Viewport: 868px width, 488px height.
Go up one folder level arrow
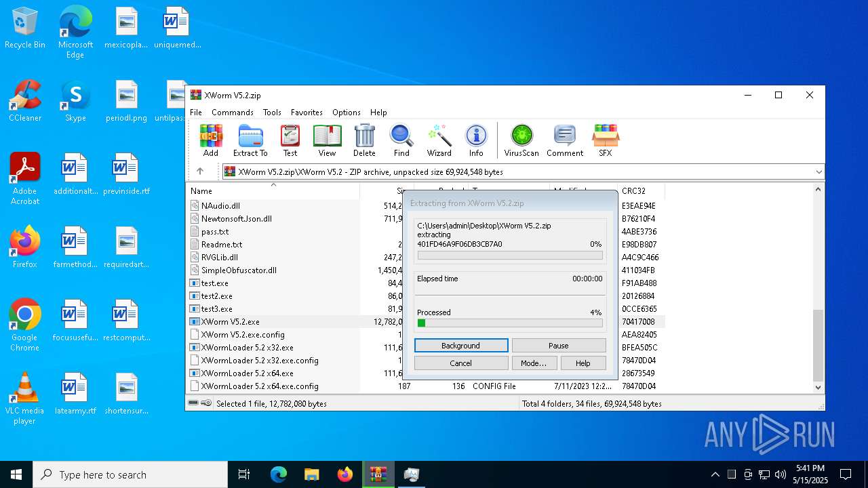coord(200,171)
